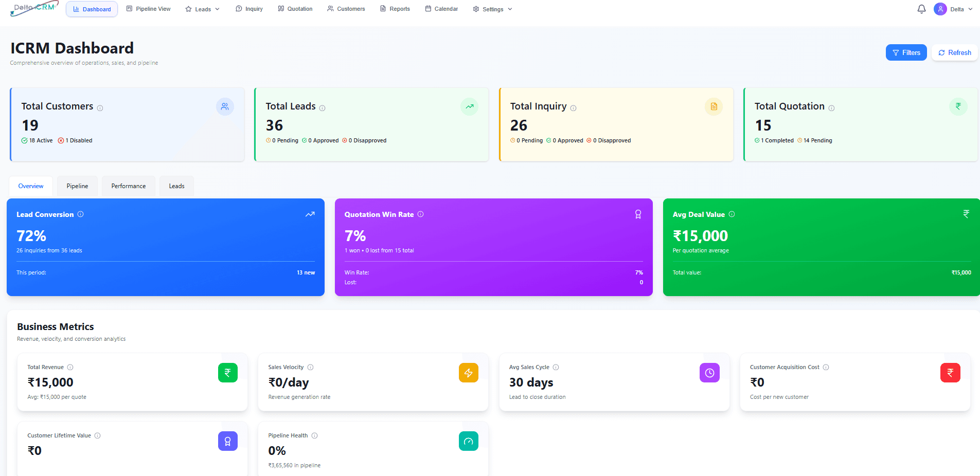
Task: Click the green rupee icon beside Total Revenue
Action: (228, 373)
